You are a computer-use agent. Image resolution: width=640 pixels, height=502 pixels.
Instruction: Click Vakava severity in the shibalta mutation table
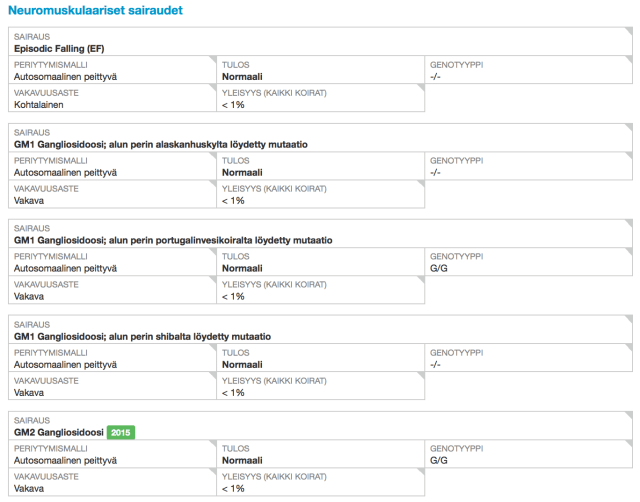tap(30, 392)
